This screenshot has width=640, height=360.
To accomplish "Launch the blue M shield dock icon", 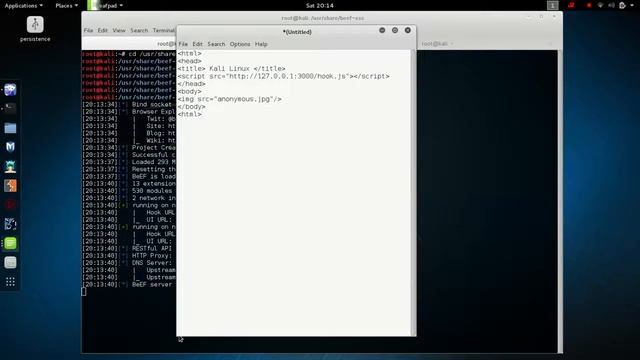I will (10, 147).
